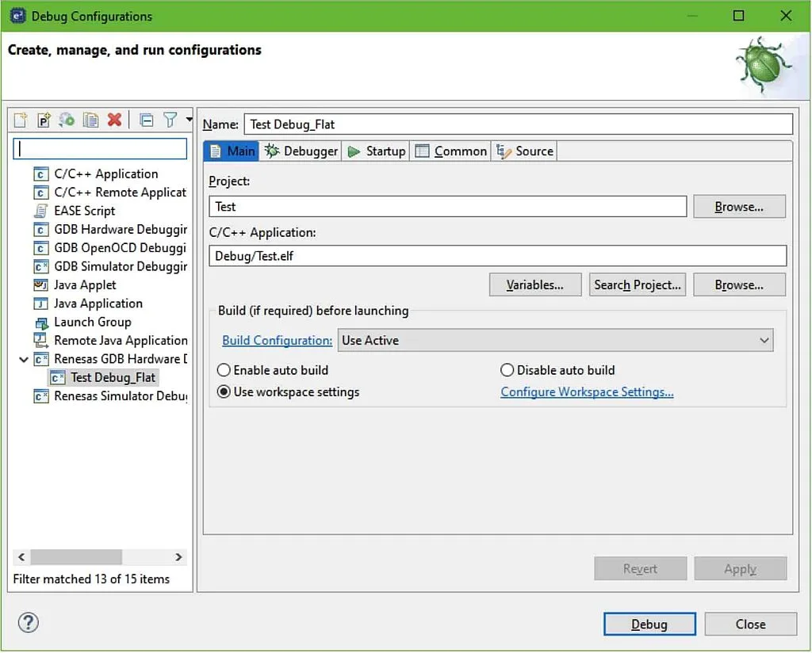Duplicate the selected launch configuration
Image resolution: width=812 pixels, height=653 pixels.
point(90,120)
